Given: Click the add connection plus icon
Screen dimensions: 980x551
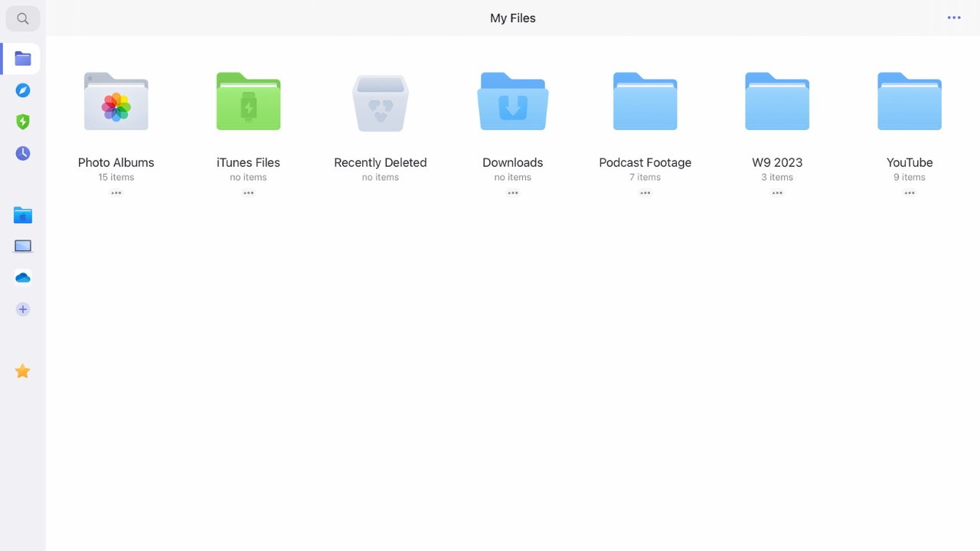Looking at the screenshot, I should (x=23, y=309).
